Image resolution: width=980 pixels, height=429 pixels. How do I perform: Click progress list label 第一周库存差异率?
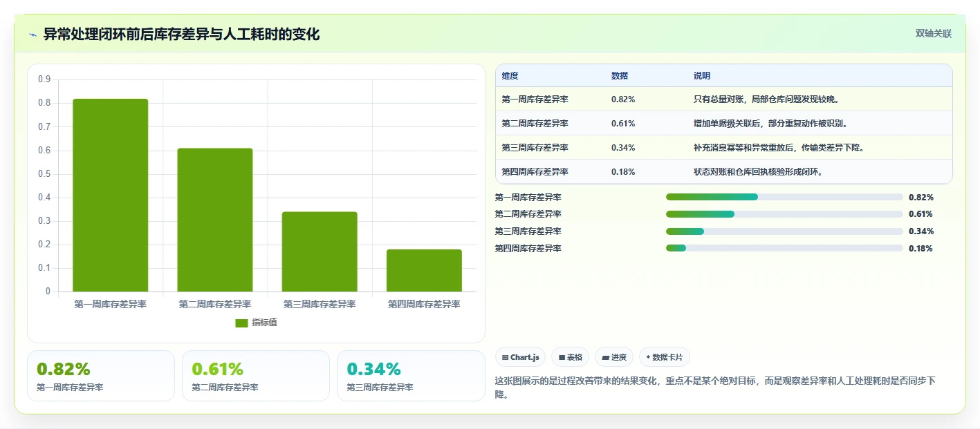(528, 197)
